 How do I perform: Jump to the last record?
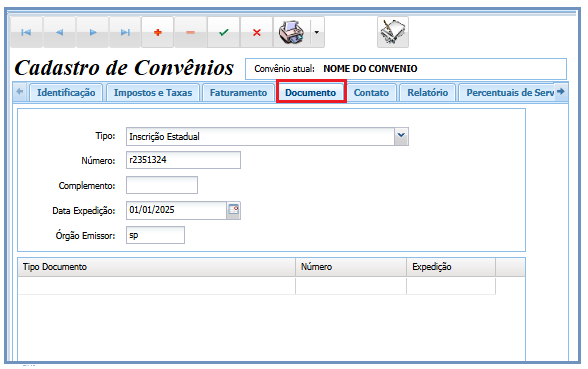(x=125, y=33)
